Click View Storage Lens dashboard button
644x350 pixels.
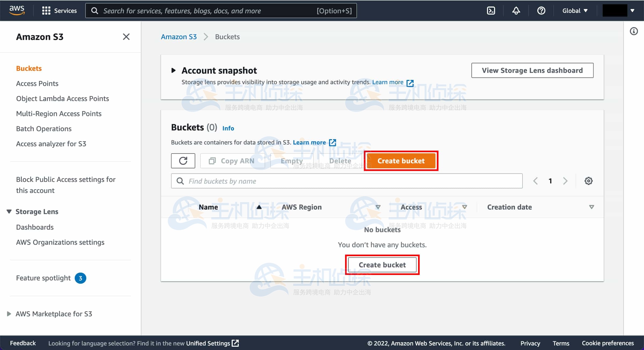[x=532, y=70]
